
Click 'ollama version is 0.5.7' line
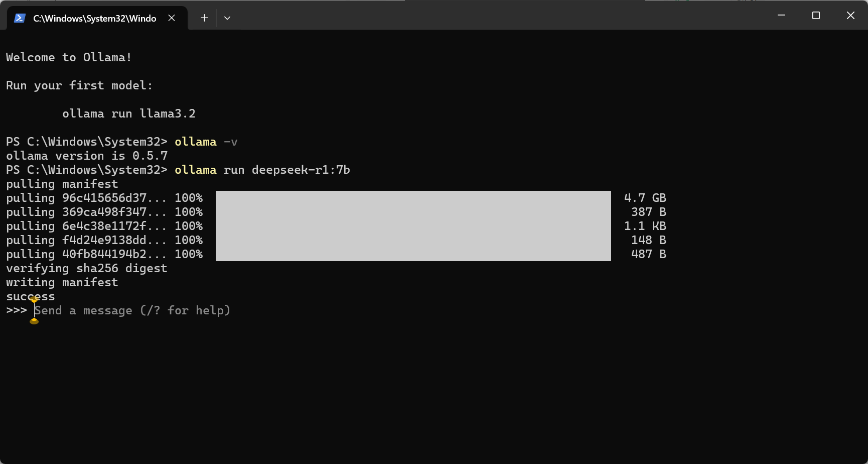[x=87, y=156]
